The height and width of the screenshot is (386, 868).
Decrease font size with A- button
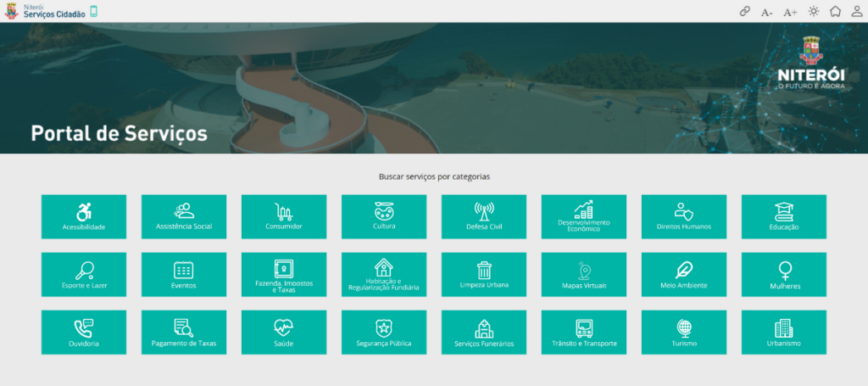[766, 12]
